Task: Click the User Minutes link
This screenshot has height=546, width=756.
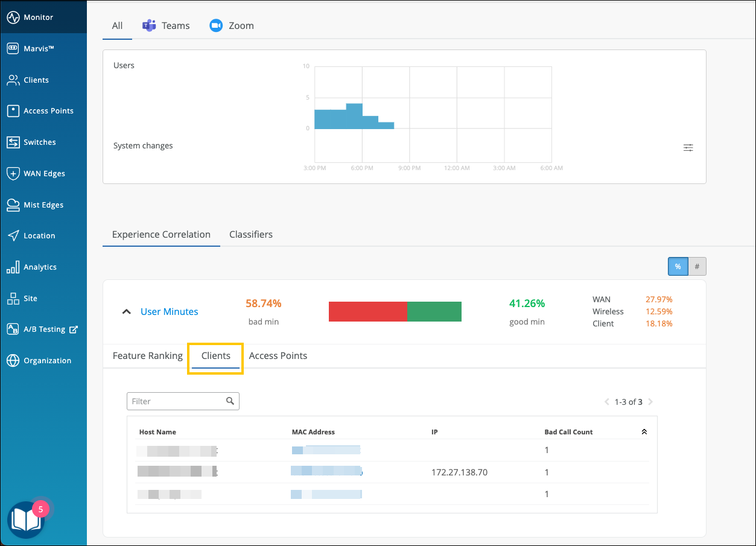Action: pos(170,312)
